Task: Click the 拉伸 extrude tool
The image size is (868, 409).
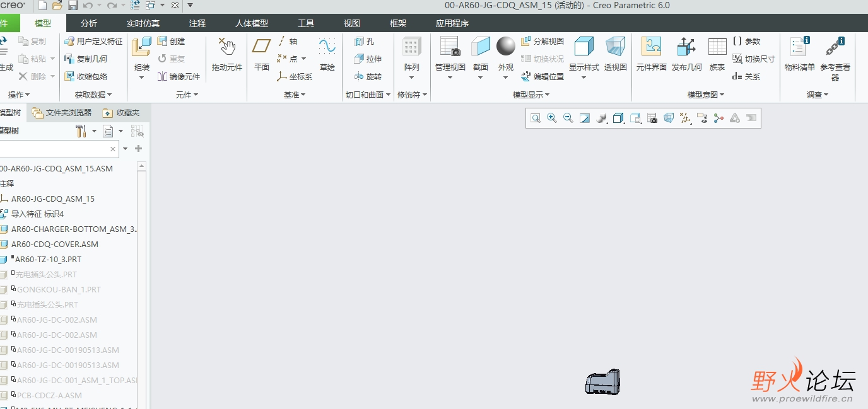Action: pos(368,59)
